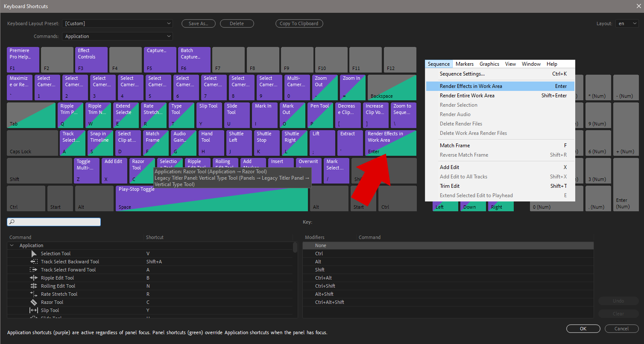Click the Ripple Edit Tool icon
The image size is (644, 344).
point(34,277)
